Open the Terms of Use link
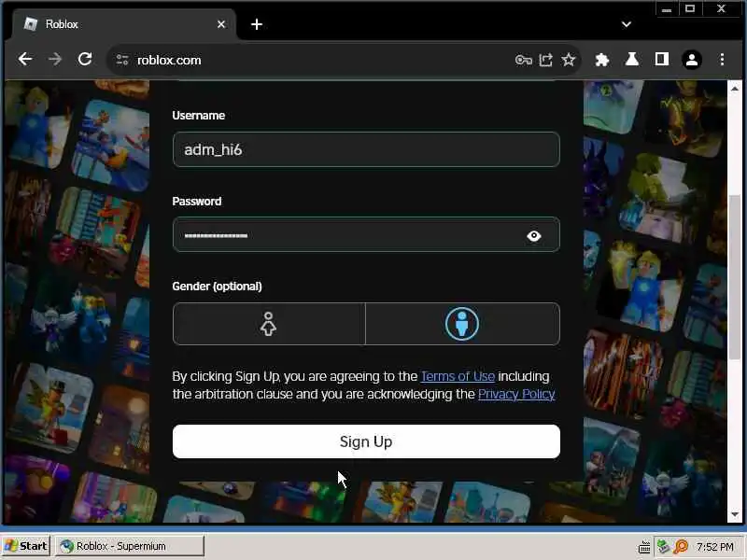This screenshot has width=747, height=560. pyautogui.click(x=458, y=376)
